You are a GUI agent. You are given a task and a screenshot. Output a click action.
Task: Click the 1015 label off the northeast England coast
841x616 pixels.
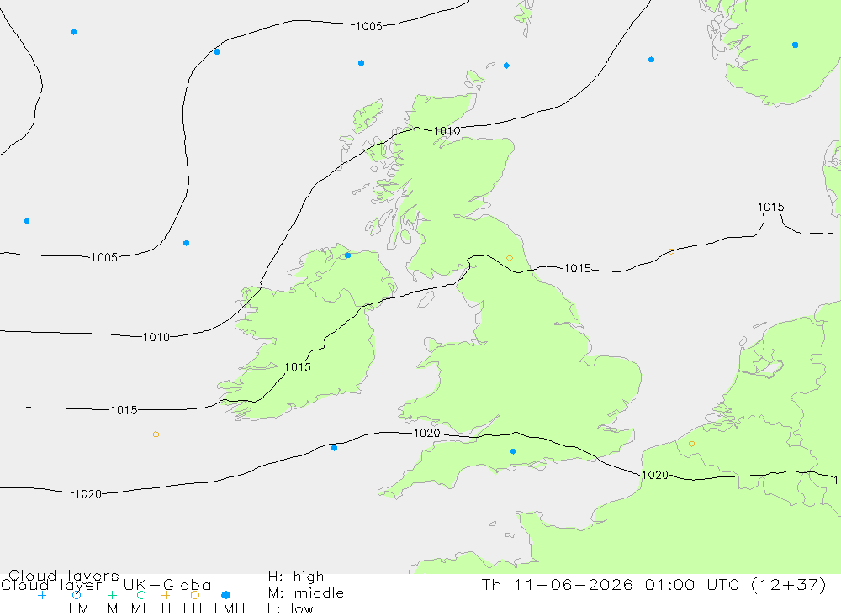[578, 268]
